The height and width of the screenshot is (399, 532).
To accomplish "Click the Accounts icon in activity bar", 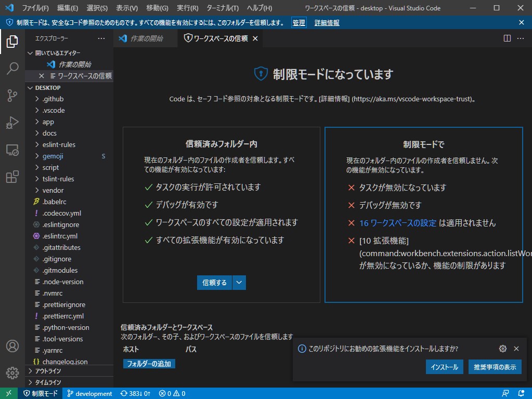I will tap(12, 345).
